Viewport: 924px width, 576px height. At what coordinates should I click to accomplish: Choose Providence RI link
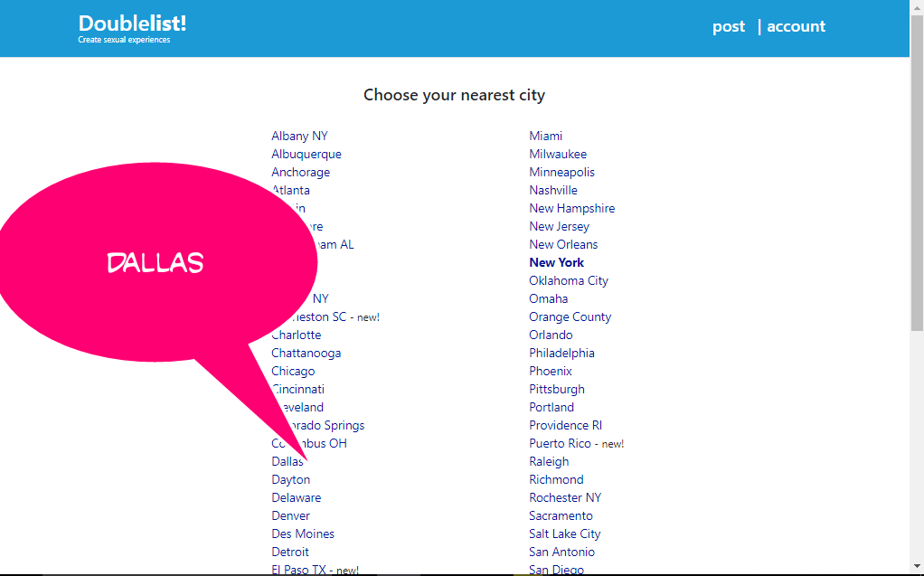566,426
